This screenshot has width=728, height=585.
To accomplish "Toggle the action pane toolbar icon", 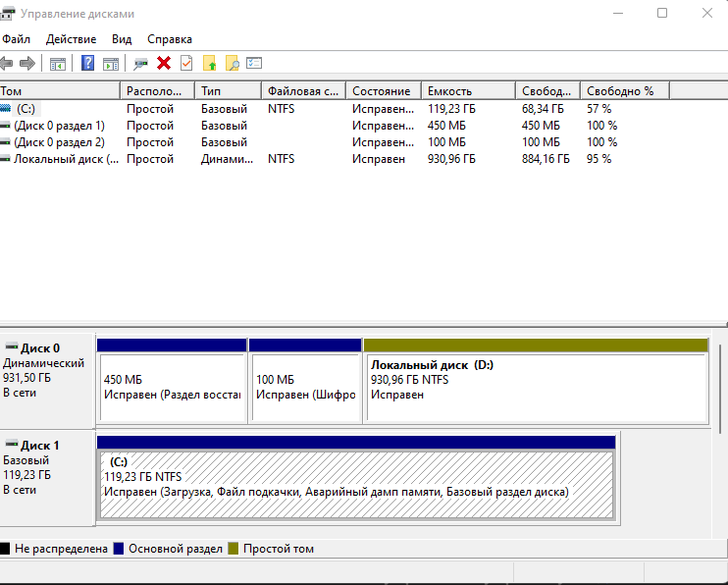I will 111,64.
